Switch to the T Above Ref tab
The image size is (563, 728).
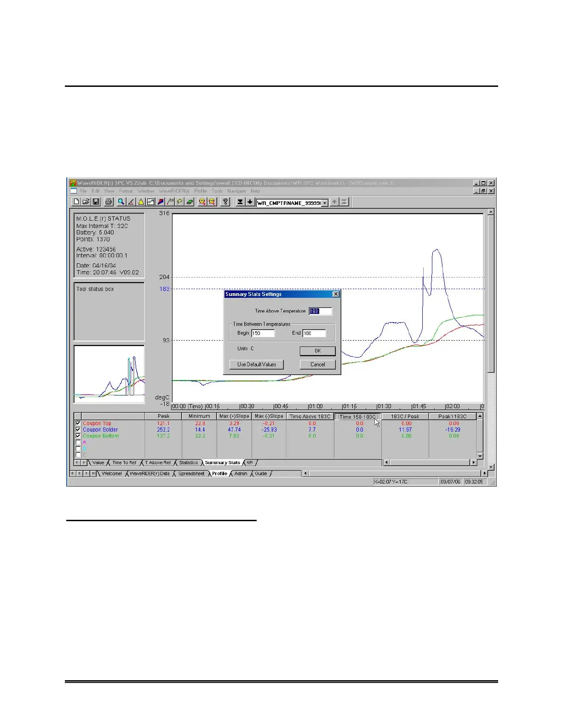[158, 463]
